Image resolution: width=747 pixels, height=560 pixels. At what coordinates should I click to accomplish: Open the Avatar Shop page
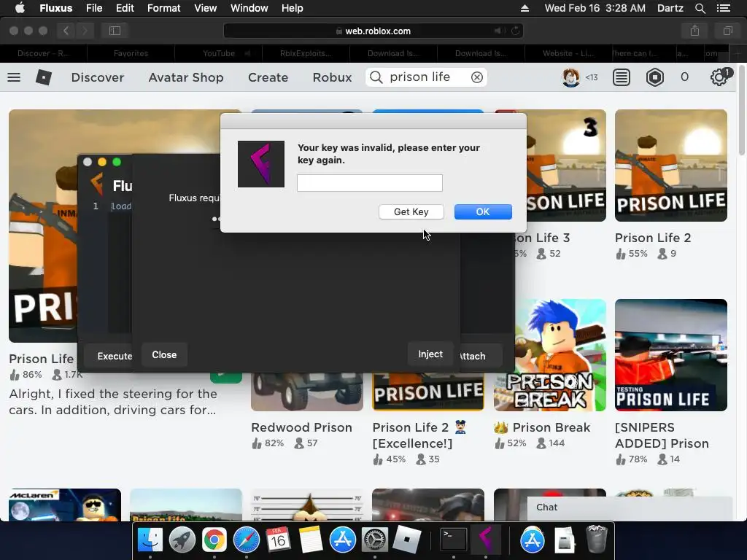pos(186,77)
